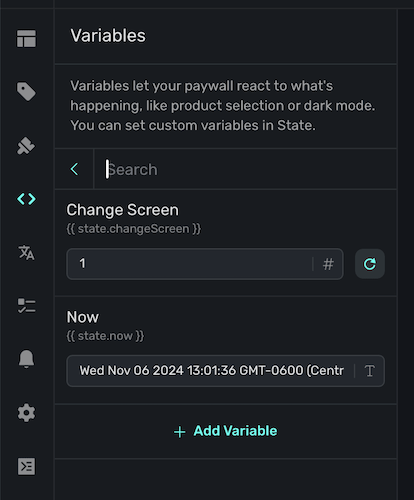Edit the Change Screen value field
414x500 pixels.
(x=190, y=264)
